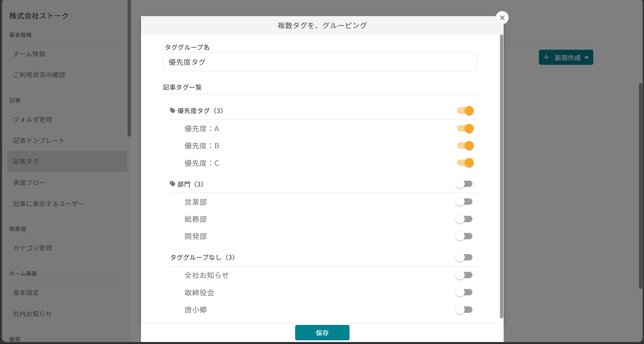644x344 pixels.
Task: Go to カテゴリ管理 in sidebar
Action: [x=33, y=248]
